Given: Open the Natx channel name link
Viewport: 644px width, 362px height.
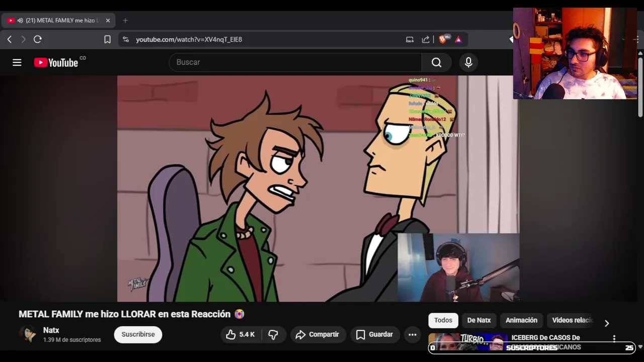Looking at the screenshot, I should 51,330.
